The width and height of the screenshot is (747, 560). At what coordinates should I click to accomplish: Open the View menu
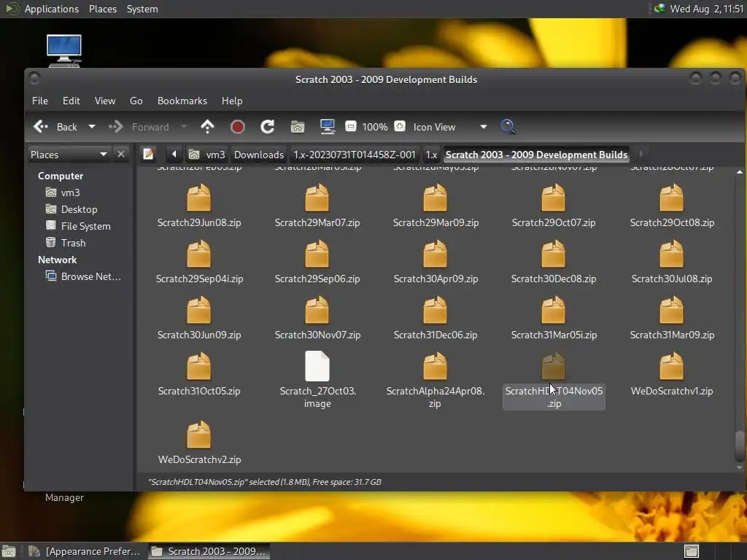105,101
